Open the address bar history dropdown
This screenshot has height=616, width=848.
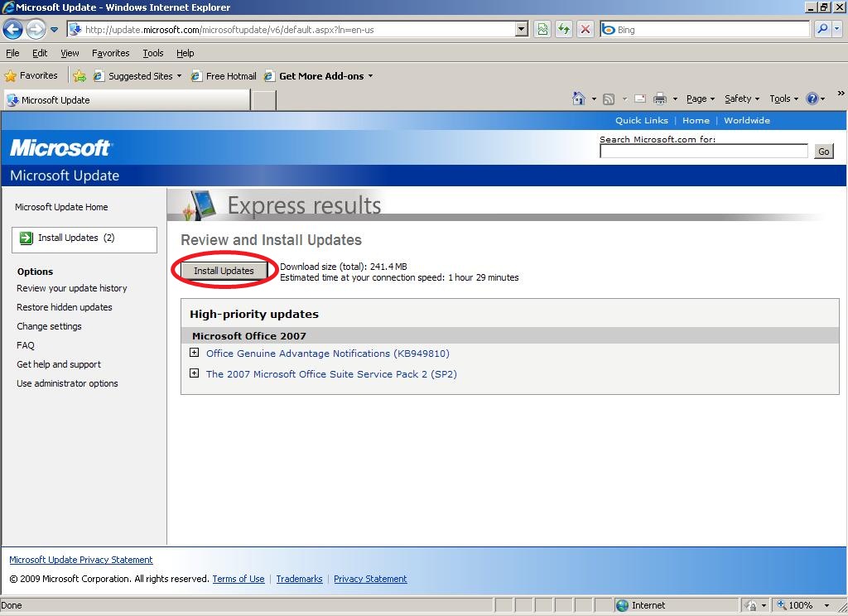522,30
